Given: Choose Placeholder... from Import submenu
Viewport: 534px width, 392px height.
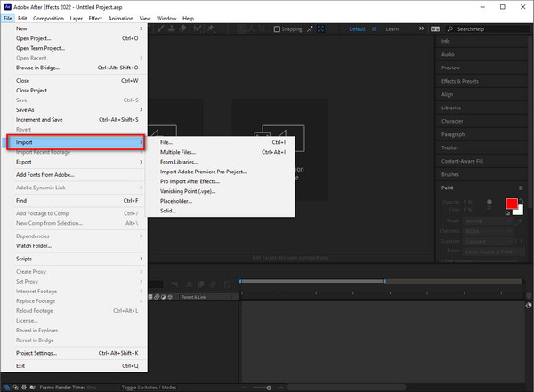Looking at the screenshot, I should (x=221, y=201).
